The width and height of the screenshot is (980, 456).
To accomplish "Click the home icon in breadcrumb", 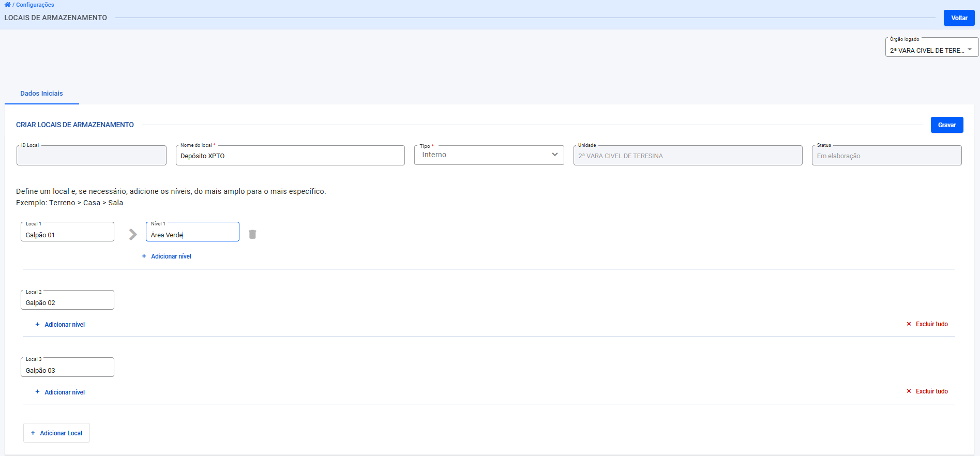I will click(x=7, y=5).
